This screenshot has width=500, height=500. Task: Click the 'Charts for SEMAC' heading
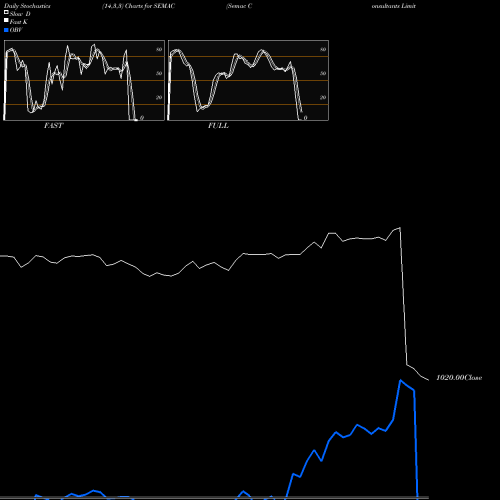click(150, 6)
